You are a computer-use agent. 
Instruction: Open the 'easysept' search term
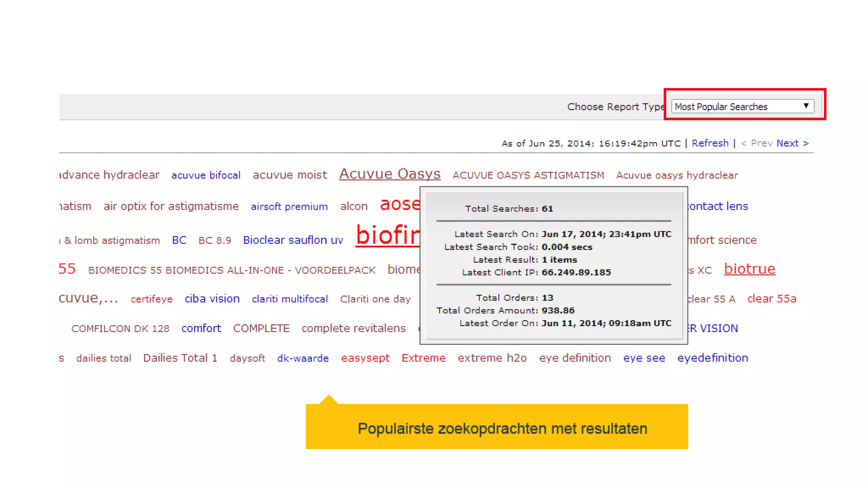(x=365, y=358)
